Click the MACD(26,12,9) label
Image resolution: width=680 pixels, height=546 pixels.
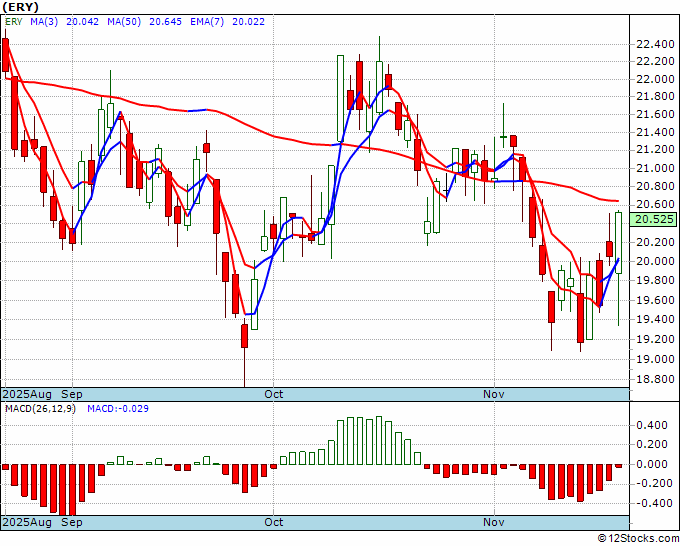[40, 409]
